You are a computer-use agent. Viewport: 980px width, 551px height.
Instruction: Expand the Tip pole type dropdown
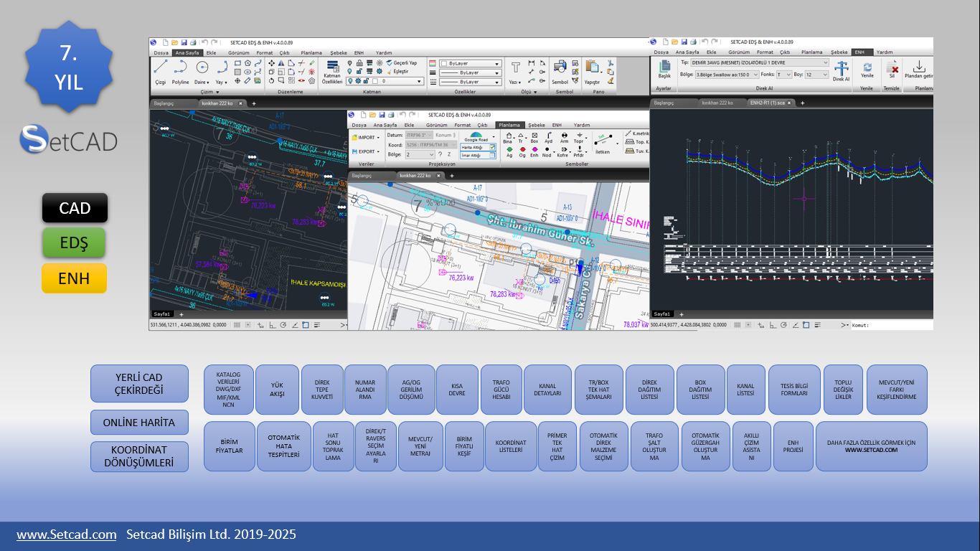[825, 63]
